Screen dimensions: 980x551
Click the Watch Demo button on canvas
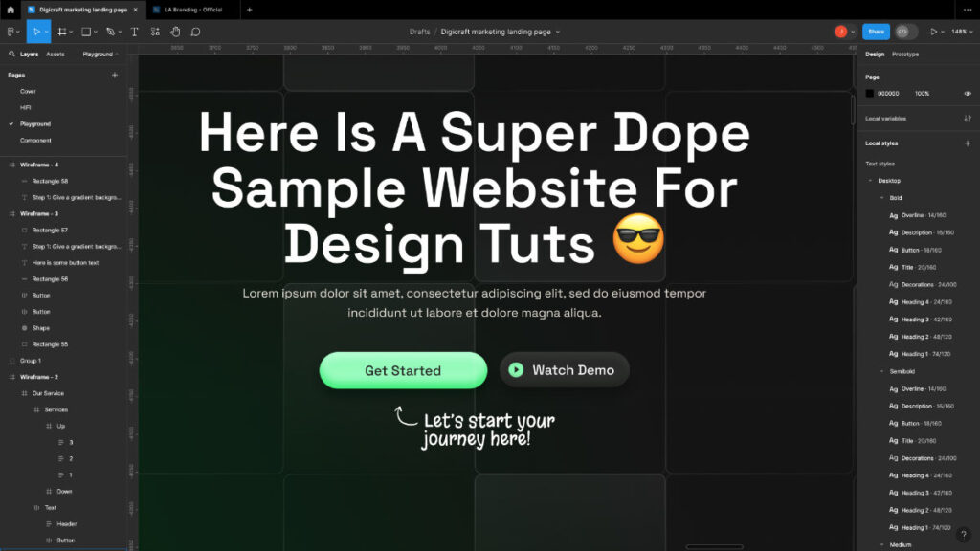[565, 370]
